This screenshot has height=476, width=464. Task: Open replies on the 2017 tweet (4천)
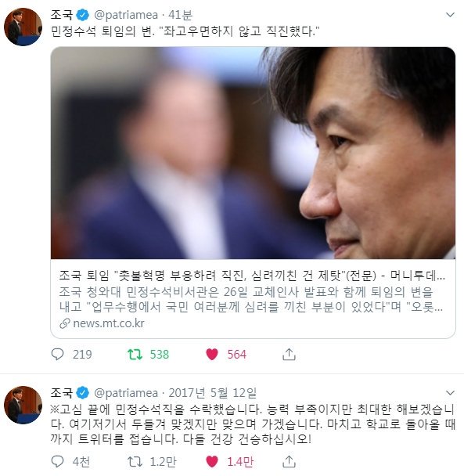(x=70, y=461)
